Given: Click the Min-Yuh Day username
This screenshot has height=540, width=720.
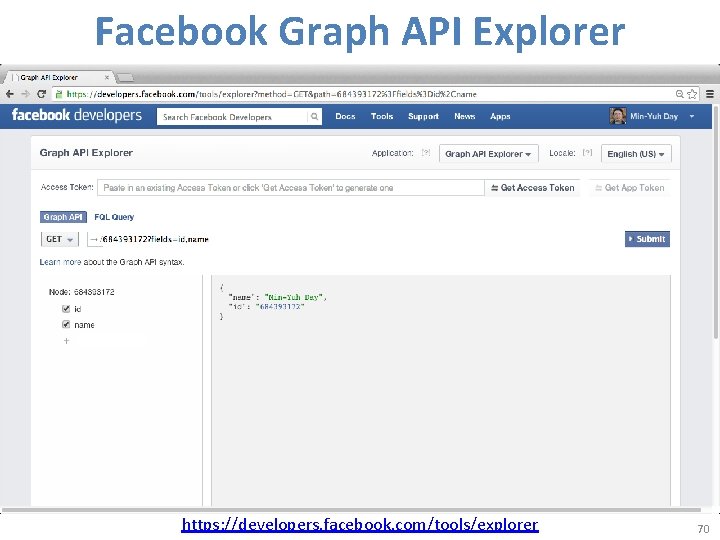Looking at the screenshot, I should [x=654, y=117].
